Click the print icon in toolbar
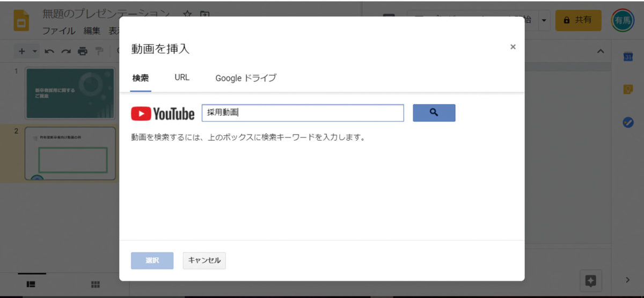The height and width of the screenshot is (298, 644). [x=82, y=52]
